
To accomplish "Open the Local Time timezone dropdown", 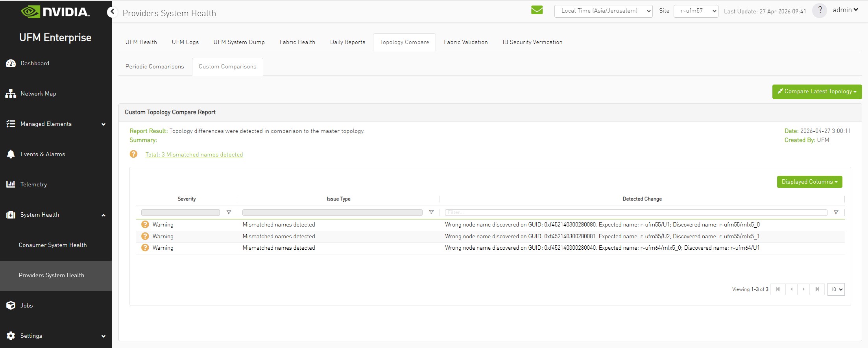I will 604,11.
